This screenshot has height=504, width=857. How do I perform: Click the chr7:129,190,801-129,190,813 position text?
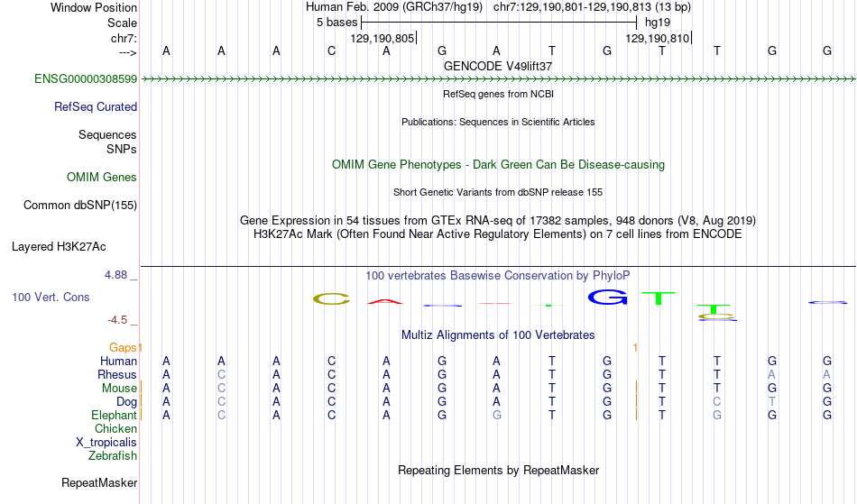pos(592,7)
